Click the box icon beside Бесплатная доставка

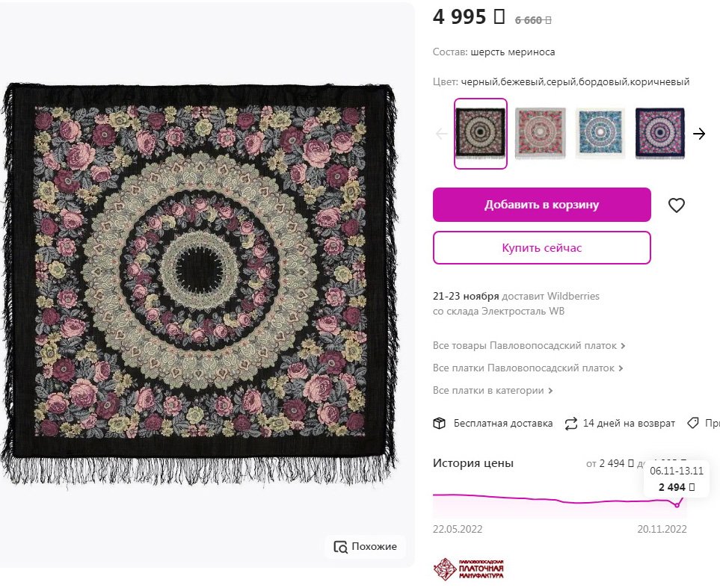(x=440, y=424)
